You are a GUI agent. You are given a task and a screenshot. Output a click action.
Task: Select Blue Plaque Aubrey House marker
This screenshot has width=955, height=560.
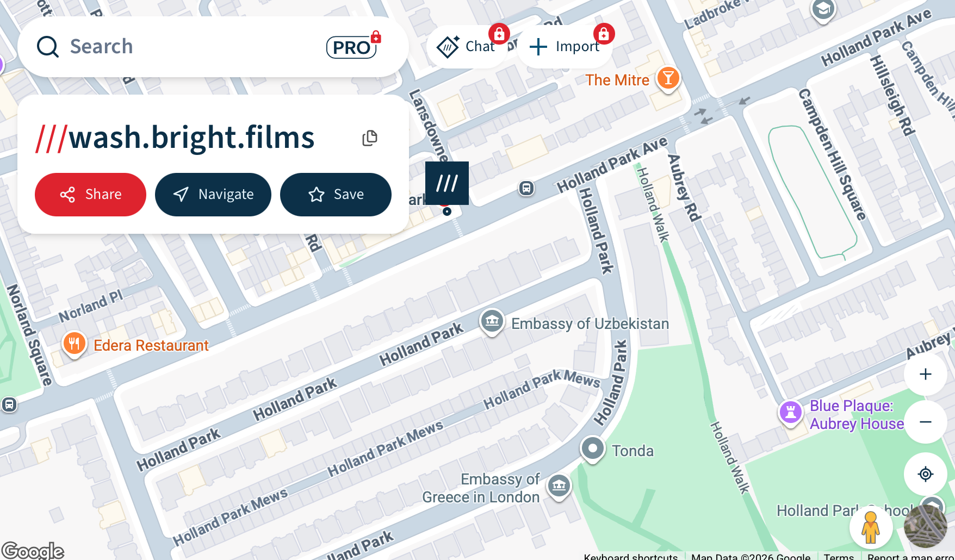point(791,413)
